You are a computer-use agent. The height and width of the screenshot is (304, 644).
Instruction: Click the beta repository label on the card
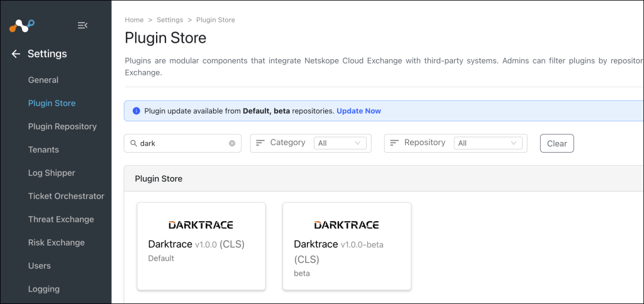(302, 273)
